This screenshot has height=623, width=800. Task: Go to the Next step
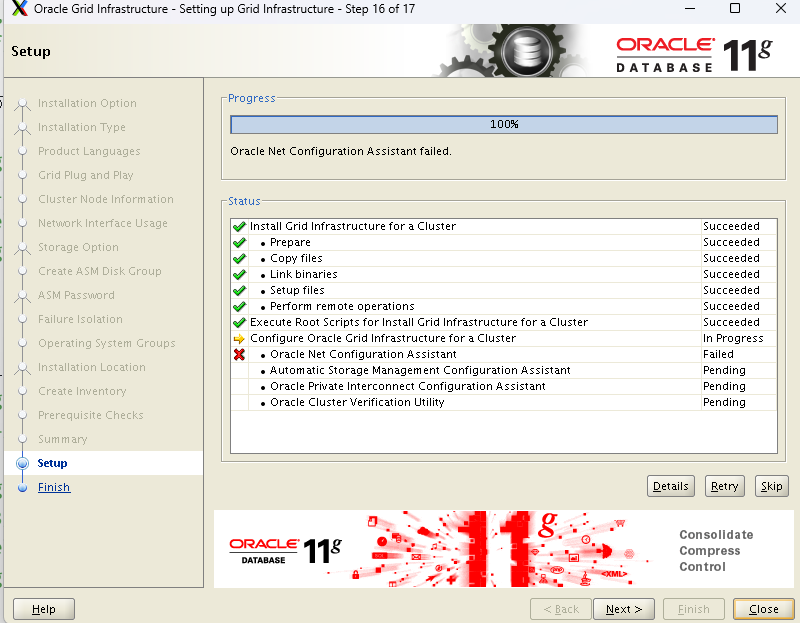coord(623,609)
